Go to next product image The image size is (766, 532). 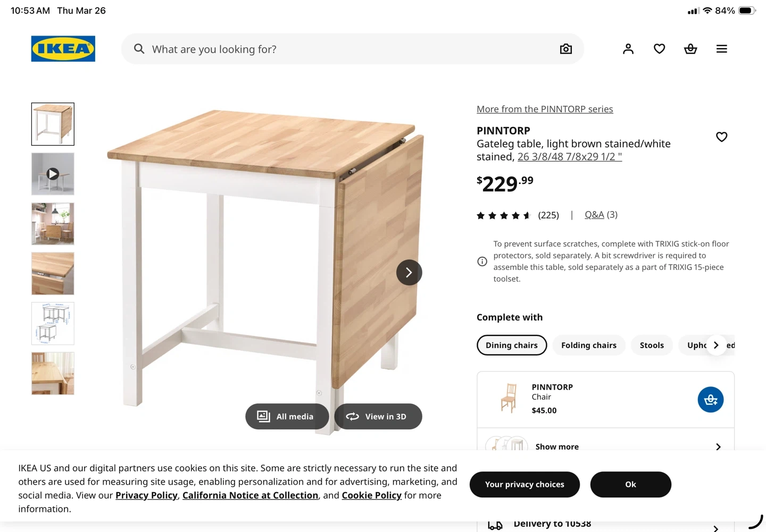[x=409, y=273]
